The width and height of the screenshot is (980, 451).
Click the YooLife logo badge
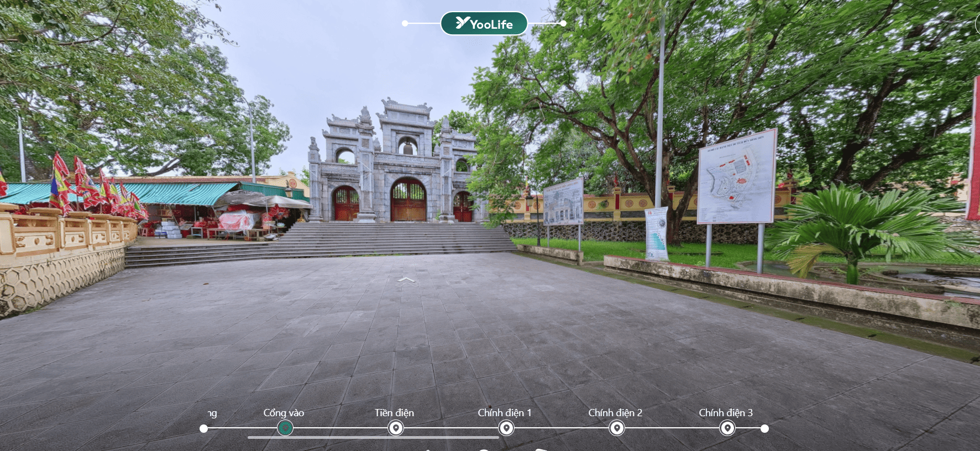[484, 24]
